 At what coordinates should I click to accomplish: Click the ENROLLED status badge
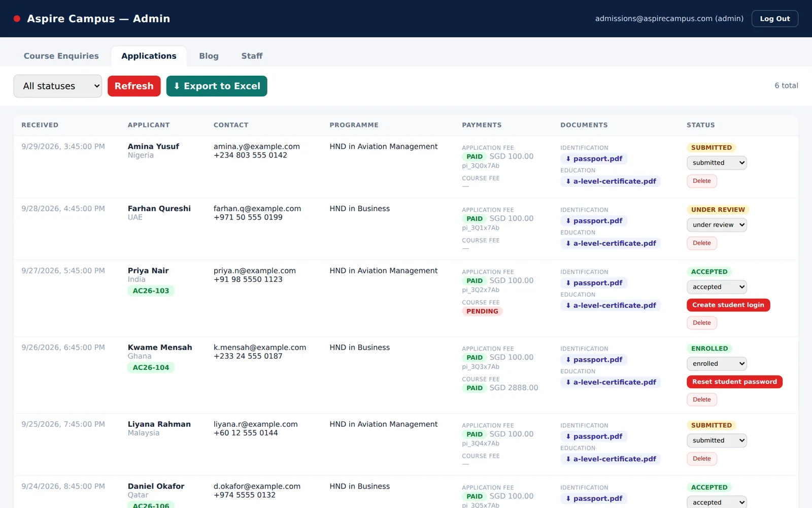tap(709, 348)
